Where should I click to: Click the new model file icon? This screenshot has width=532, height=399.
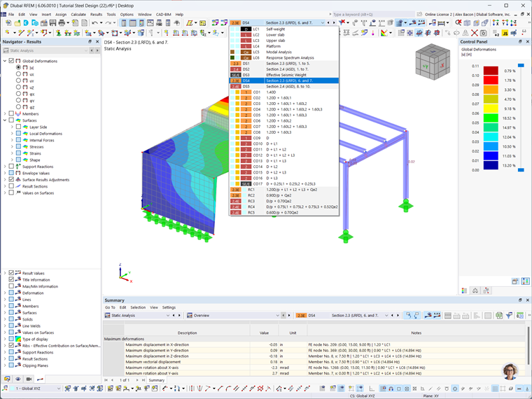tap(8, 22)
